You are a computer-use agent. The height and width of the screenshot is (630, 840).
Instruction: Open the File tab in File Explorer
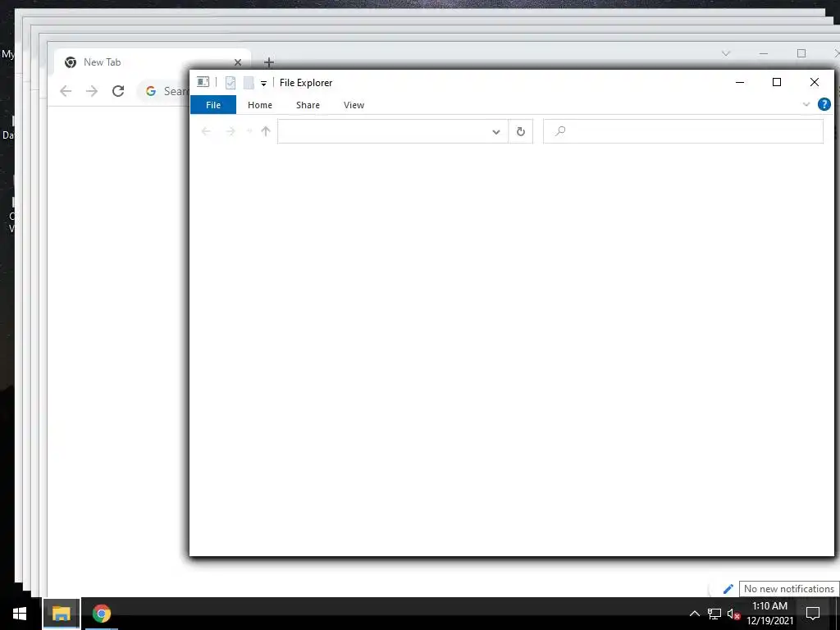(213, 105)
